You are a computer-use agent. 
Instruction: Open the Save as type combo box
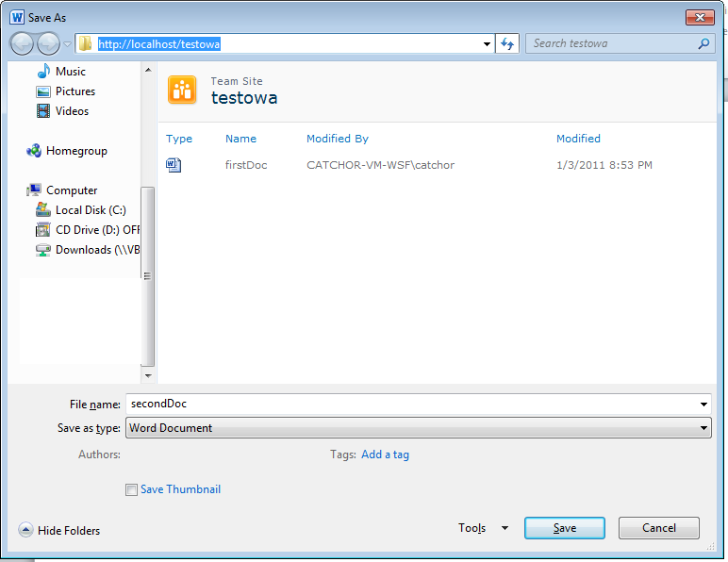[419, 428]
